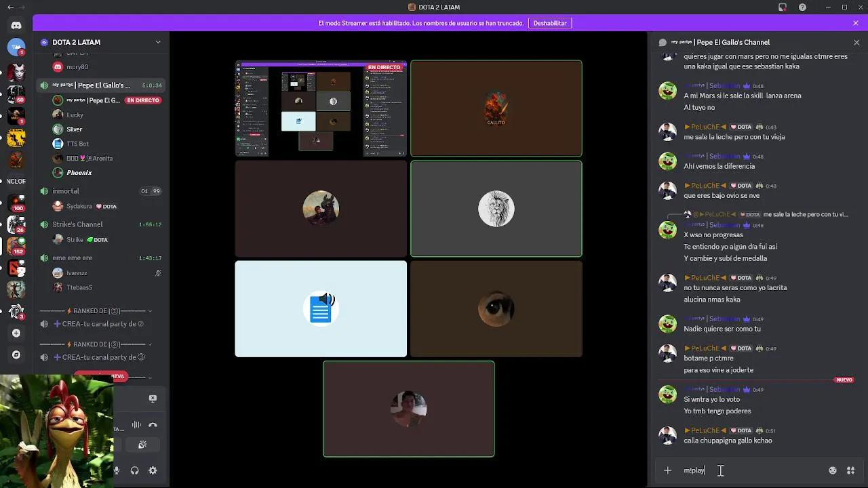Click the DOTA 2 LATAM server boost icon
Image resolution: width=868 pixels, height=488 pixels.
(45, 42)
